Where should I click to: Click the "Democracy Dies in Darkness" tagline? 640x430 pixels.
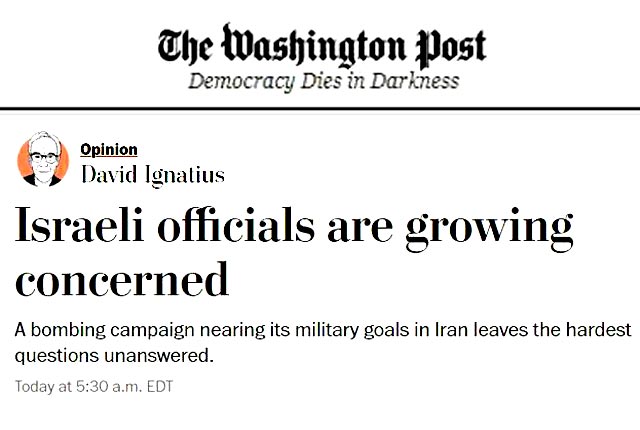[x=324, y=81]
